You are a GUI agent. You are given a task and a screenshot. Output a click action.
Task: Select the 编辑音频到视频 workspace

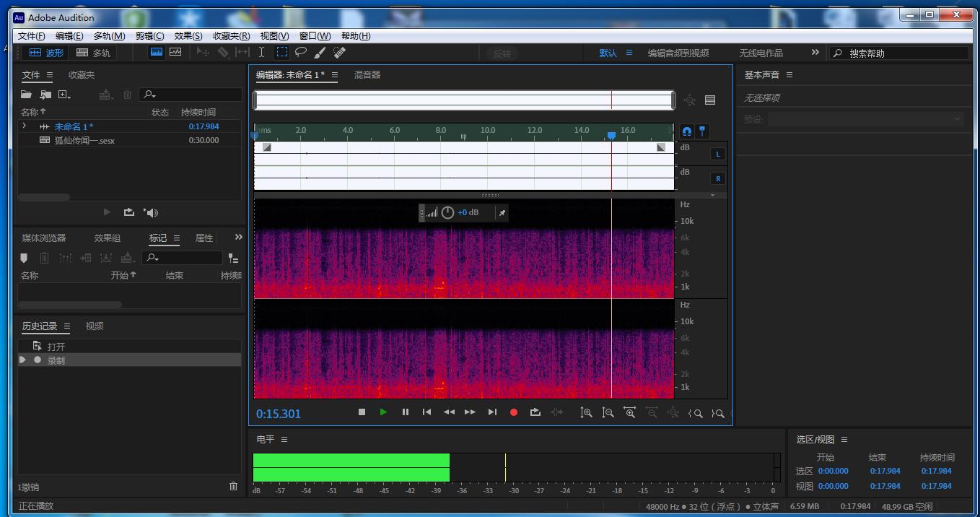point(678,53)
